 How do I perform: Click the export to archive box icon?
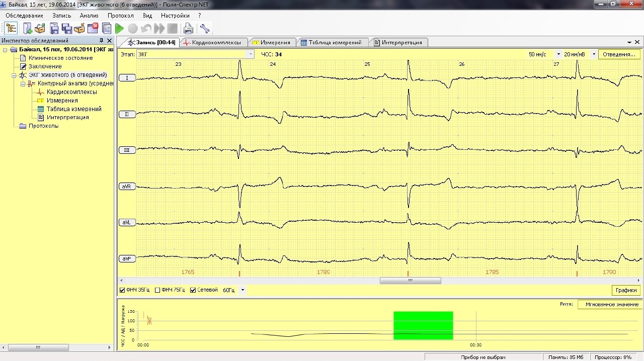point(79,28)
